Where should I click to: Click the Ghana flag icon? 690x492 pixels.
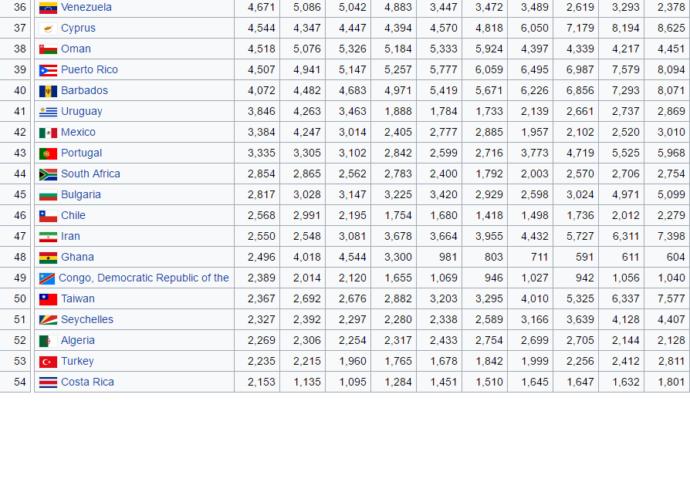pos(48,258)
